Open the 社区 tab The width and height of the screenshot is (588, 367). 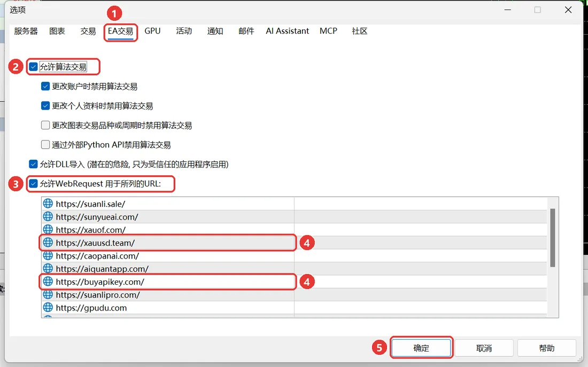tap(360, 31)
